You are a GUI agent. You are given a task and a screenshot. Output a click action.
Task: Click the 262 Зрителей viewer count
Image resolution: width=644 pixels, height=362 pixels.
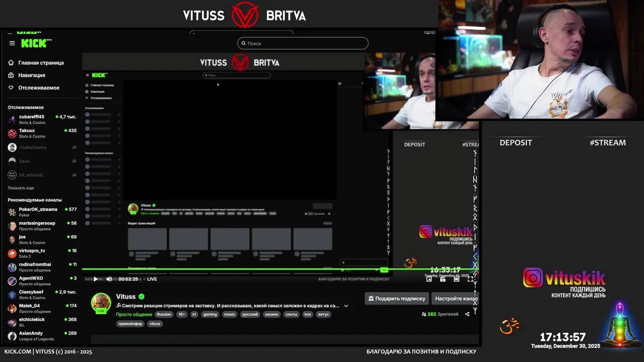(440, 314)
